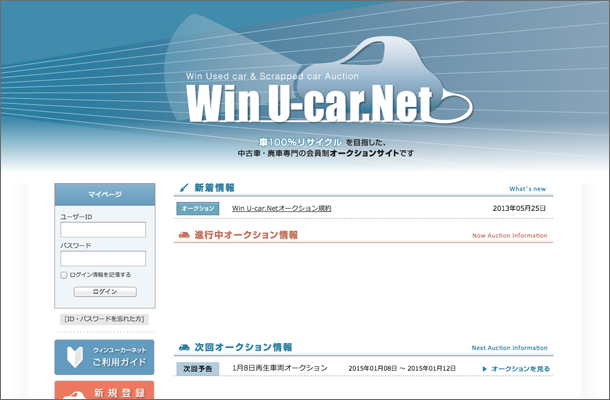Click the Next Auction Information label
The height and width of the screenshot is (400, 610).
(x=510, y=348)
